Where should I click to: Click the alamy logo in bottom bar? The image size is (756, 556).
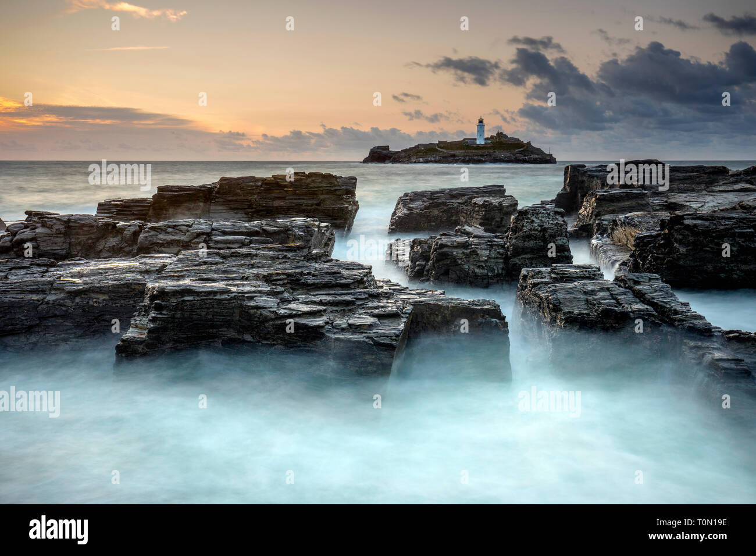coord(59,529)
